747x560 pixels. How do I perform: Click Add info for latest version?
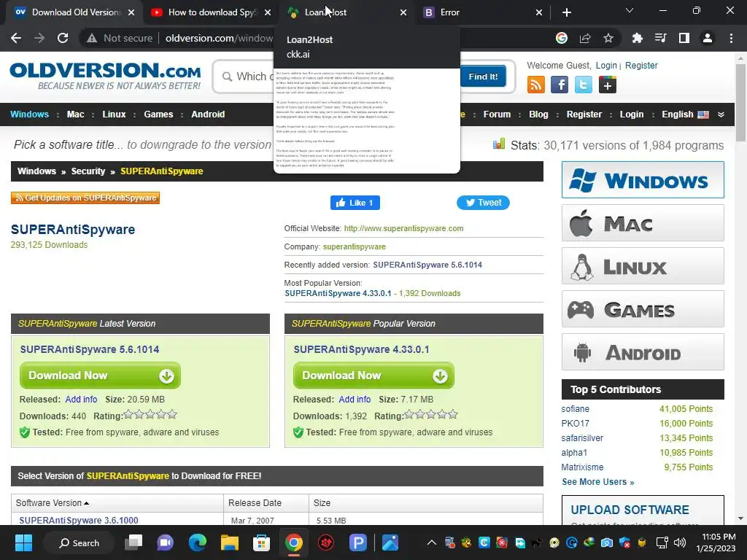(x=81, y=400)
